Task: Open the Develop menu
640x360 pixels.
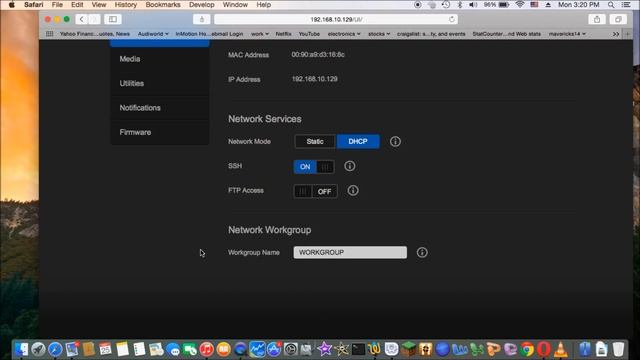Action: pos(202,5)
